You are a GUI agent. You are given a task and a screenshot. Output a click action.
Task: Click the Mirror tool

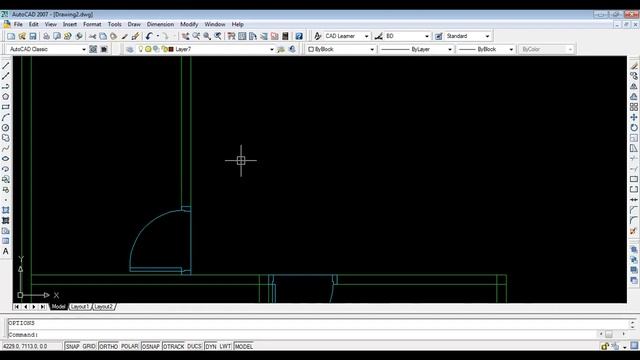pyautogui.click(x=633, y=86)
